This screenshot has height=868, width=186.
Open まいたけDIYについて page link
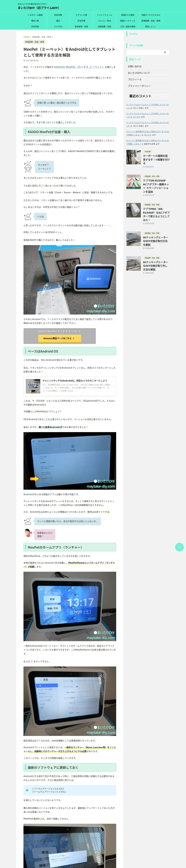(148, 73)
